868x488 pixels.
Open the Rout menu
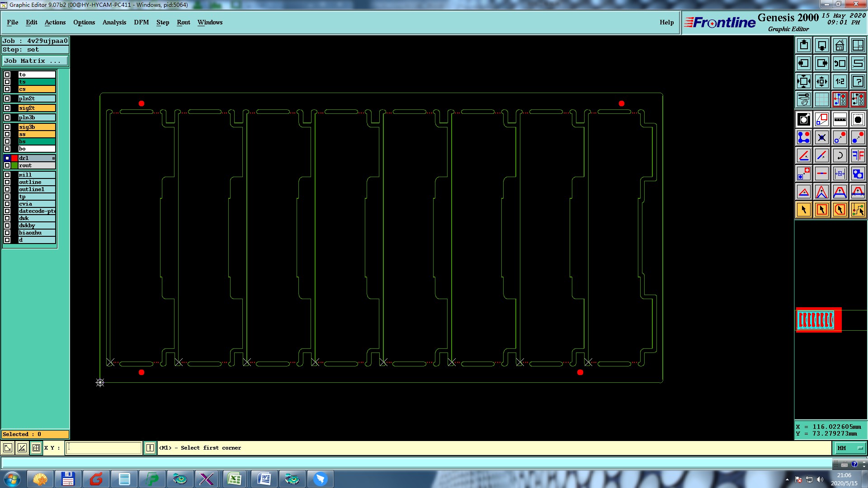click(x=183, y=22)
